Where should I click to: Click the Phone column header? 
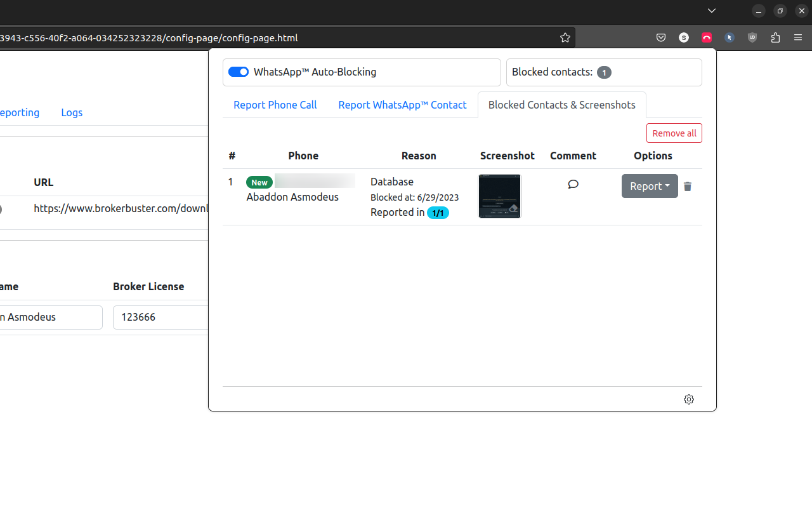coord(303,156)
